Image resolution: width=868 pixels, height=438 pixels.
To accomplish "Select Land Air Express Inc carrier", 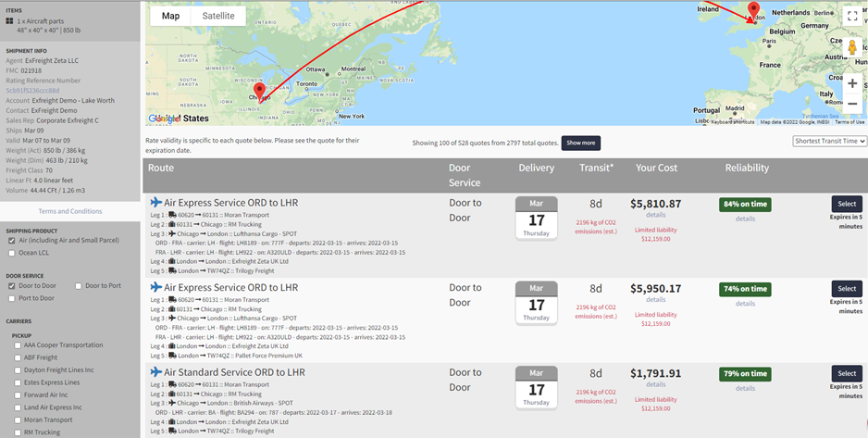I will (x=18, y=408).
